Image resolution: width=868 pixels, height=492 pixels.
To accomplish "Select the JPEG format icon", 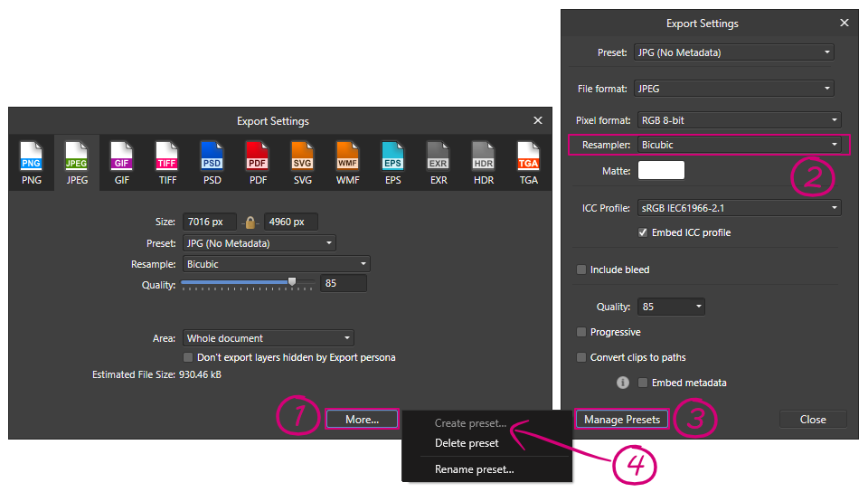I will 76,164.
